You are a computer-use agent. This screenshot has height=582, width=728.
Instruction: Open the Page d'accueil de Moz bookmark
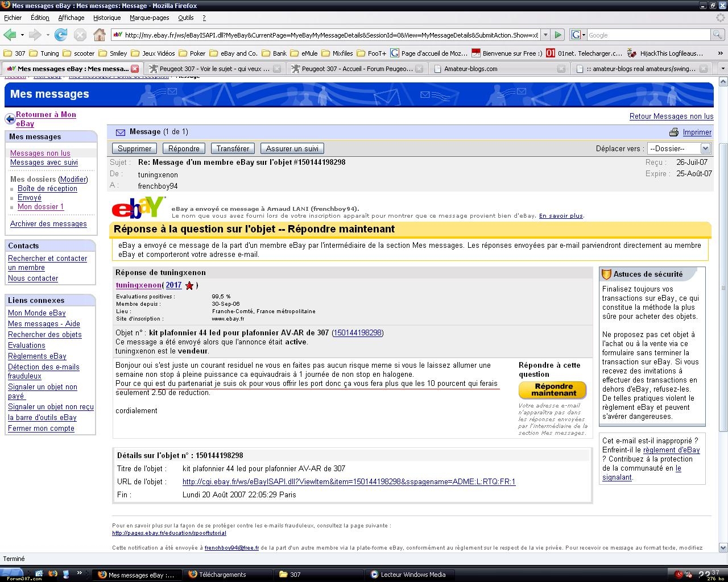pos(429,53)
